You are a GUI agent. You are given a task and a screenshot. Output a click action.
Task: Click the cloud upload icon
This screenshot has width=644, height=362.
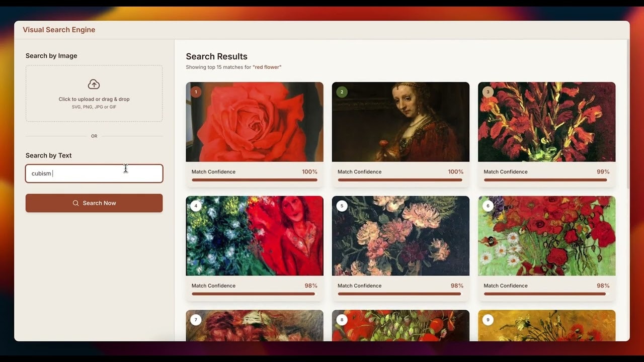(x=94, y=84)
